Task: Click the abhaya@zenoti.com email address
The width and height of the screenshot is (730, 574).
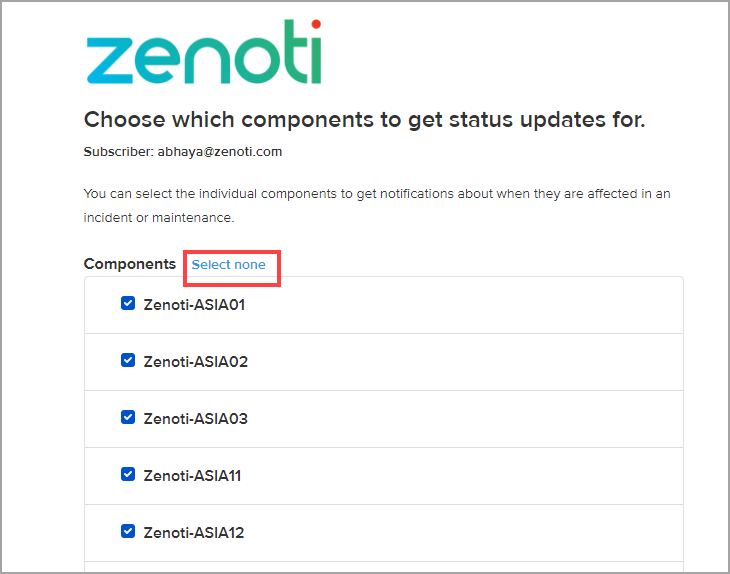Action: 220,152
